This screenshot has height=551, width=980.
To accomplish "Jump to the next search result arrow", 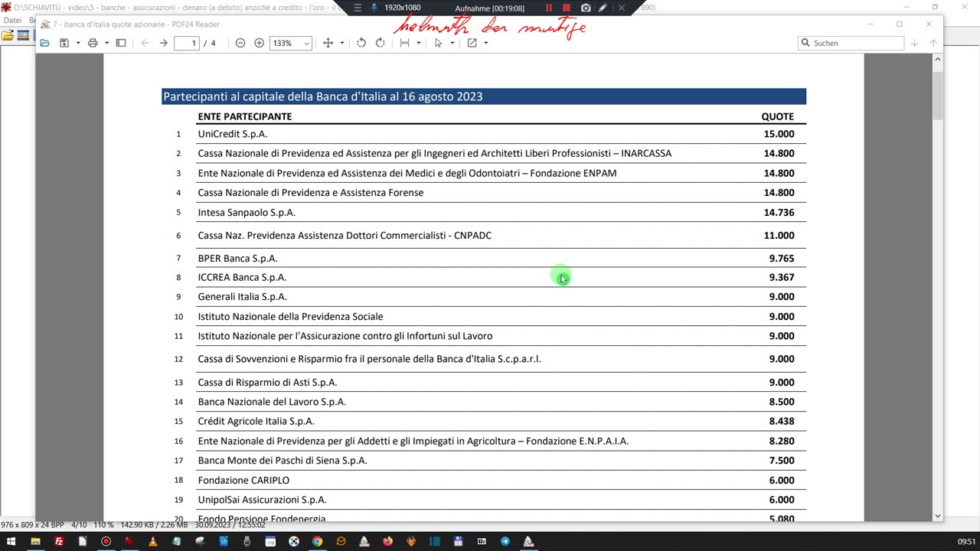I will pos(914,43).
